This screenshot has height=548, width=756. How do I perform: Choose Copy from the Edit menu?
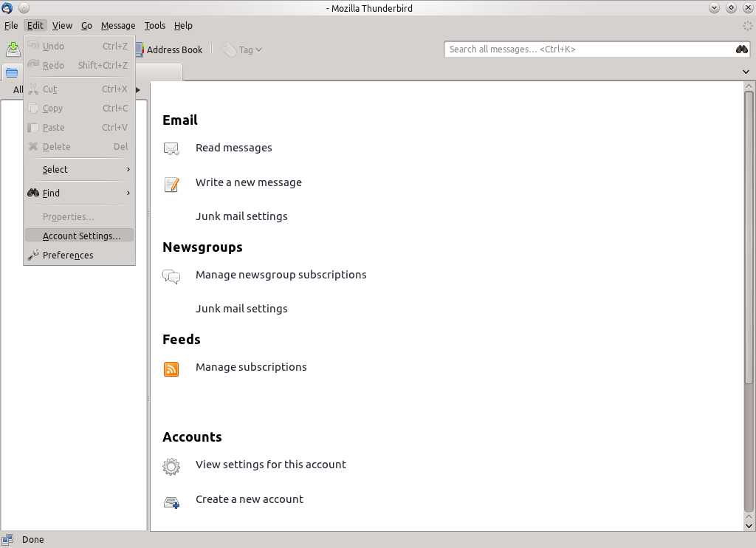pyautogui.click(x=80, y=109)
